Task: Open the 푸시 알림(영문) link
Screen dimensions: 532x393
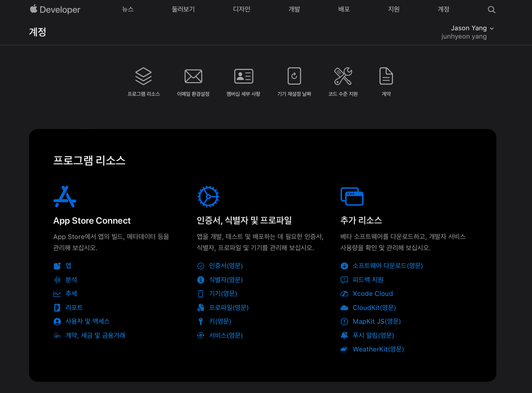Action: pyautogui.click(x=373, y=335)
